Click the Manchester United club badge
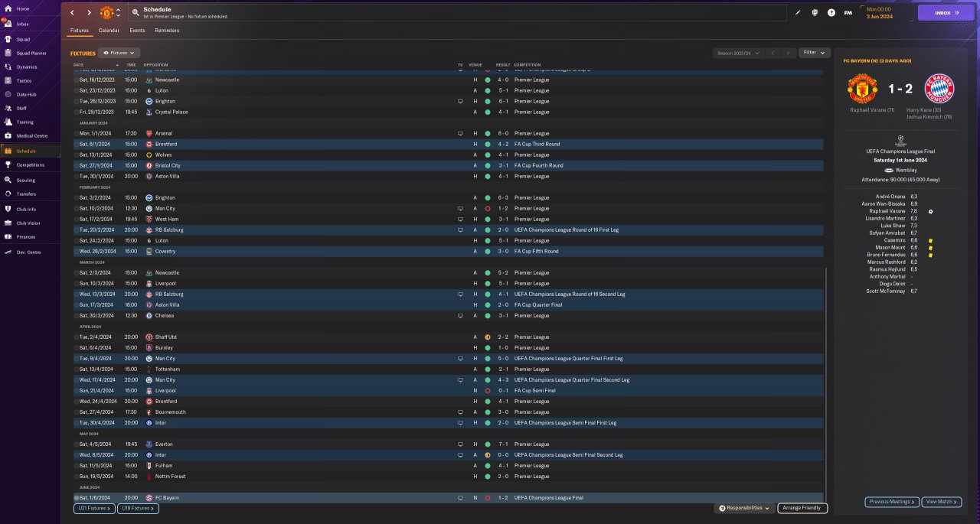The height and width of the screenshot is (524, 980). coord(106,13)
